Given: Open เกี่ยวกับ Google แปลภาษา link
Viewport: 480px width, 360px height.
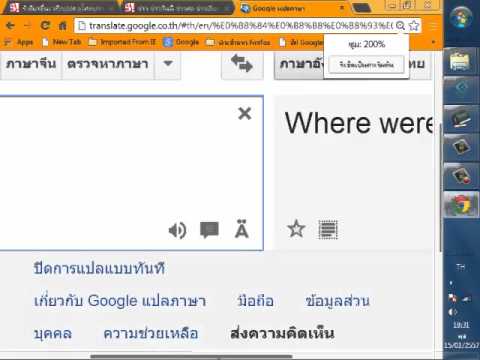Looking at the screenshot, I should pos(120,301).
